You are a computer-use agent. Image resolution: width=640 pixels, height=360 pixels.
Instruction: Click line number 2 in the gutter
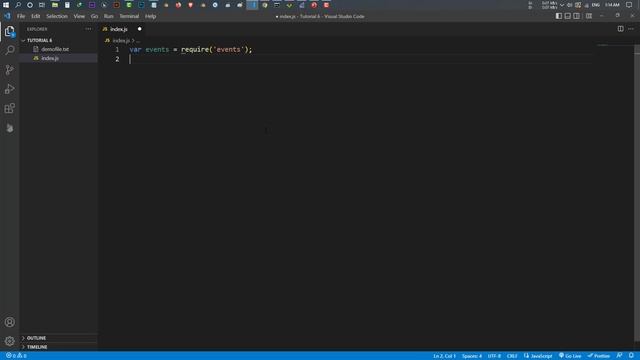pyautogui.click(x=117, y=59)
